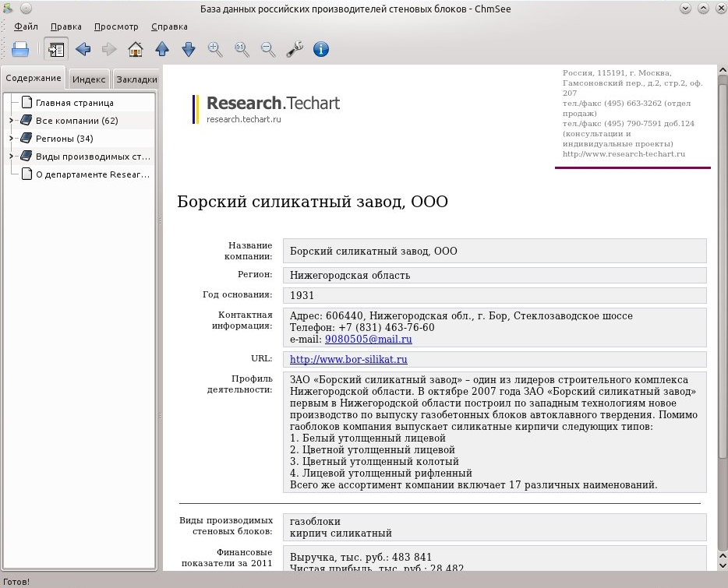This screenshot has height=588, width=728.
Task: Switch to the Индекс tab
Action: [89, 79]
